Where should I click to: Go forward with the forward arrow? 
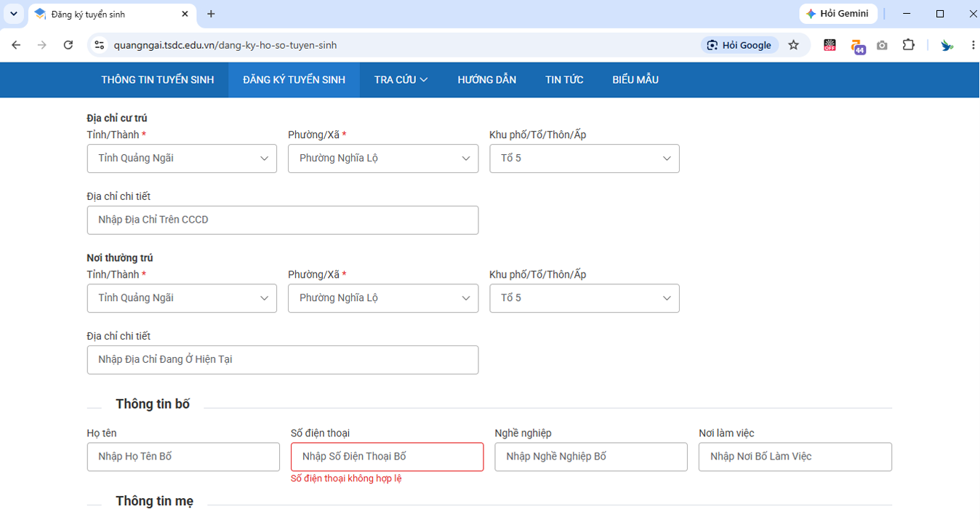click(x=42, y=45)
